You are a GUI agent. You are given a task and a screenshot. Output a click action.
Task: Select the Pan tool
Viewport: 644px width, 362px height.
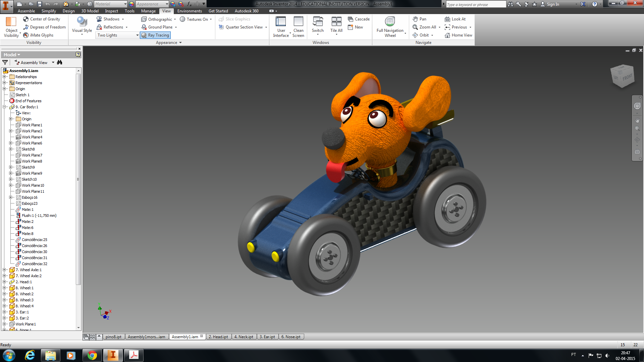(419, 19)
